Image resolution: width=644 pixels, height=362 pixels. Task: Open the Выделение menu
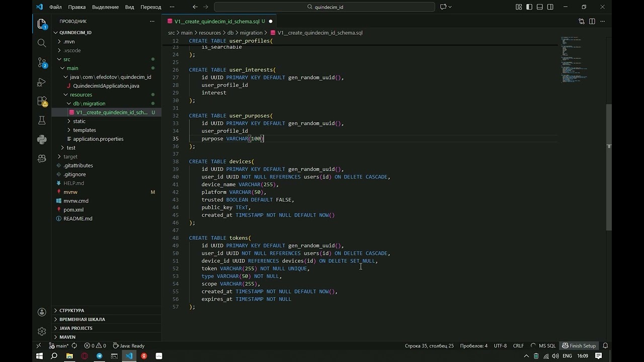pos(105,7)
